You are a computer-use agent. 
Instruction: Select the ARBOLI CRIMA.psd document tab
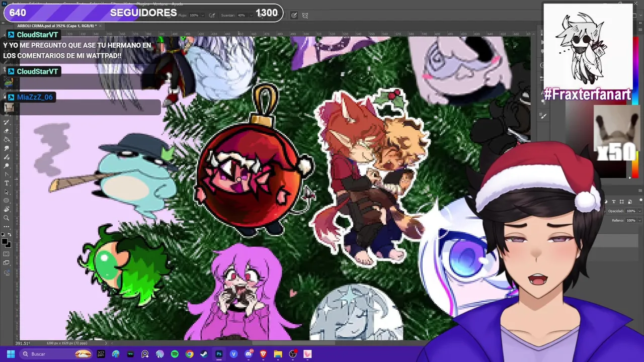(x=56, y=26)
